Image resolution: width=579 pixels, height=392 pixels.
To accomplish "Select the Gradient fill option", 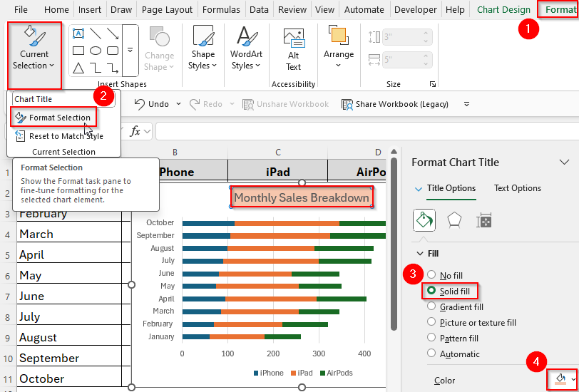I will pyautogui.click(x=431, y=307).
